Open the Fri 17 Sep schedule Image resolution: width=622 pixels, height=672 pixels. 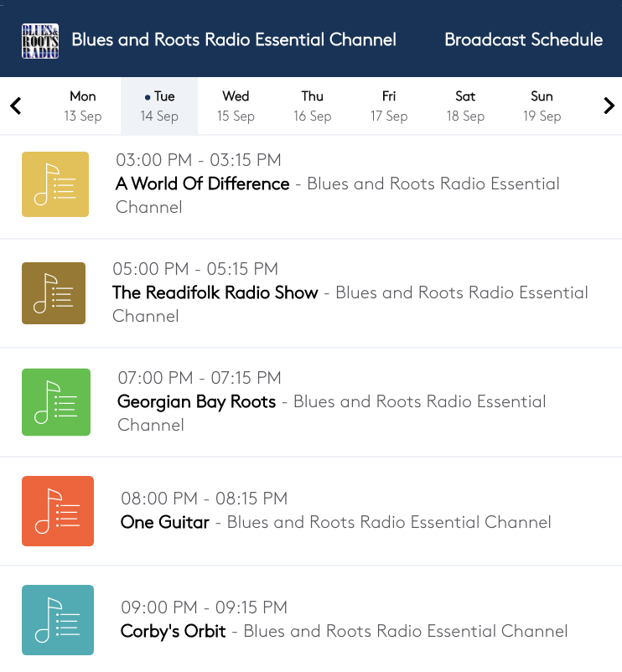click(389, 106)
